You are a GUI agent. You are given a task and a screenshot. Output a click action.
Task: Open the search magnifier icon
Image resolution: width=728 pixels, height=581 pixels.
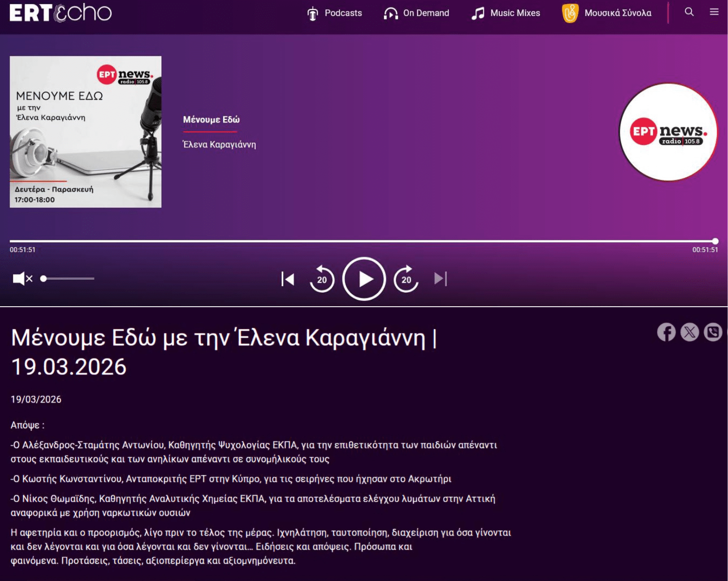(689, 12)
